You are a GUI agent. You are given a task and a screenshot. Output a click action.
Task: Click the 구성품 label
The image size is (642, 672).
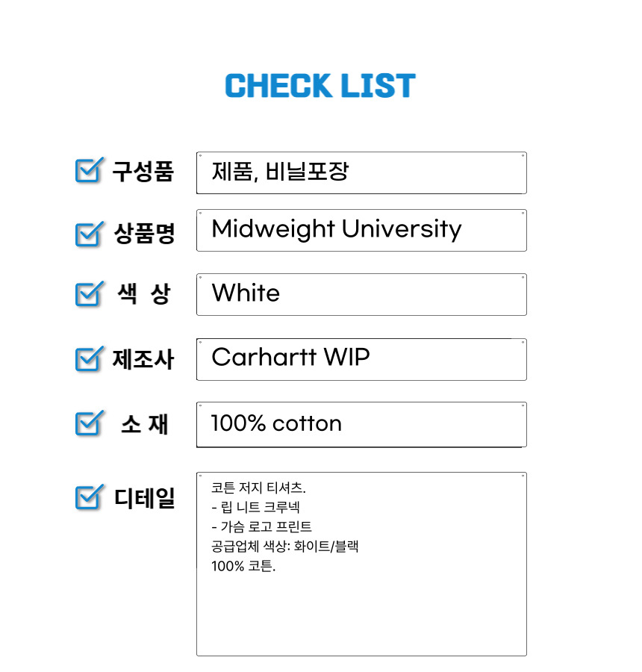tap(143, 172)
